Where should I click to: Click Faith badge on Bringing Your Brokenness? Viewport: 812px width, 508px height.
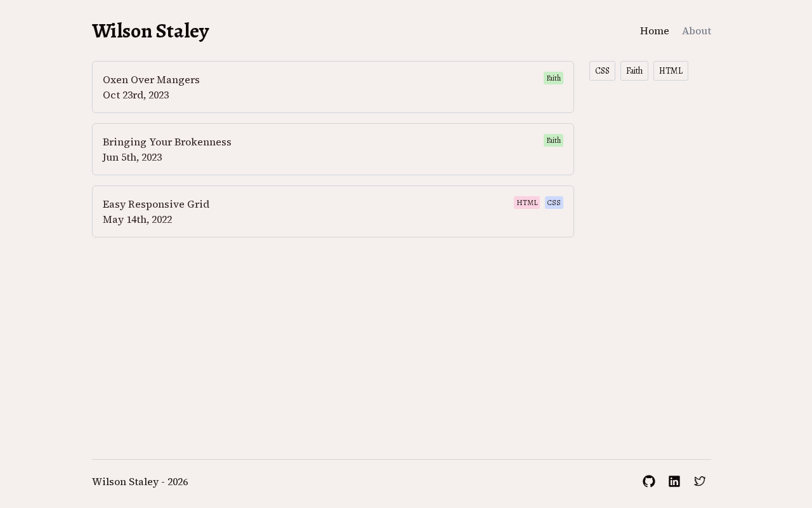pyautogui.click(x=553, y=140)
